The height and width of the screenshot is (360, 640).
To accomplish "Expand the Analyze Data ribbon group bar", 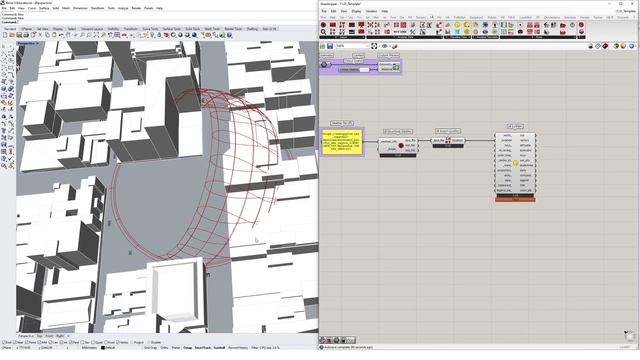I will click(x=404, y=37).
